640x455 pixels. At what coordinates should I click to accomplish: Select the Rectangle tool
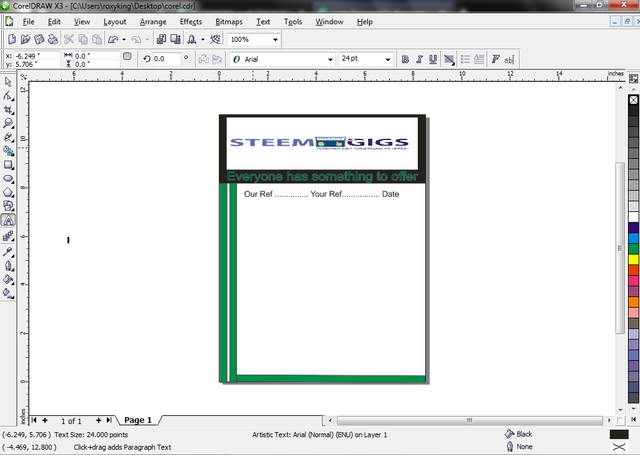[x=8, y=165]
